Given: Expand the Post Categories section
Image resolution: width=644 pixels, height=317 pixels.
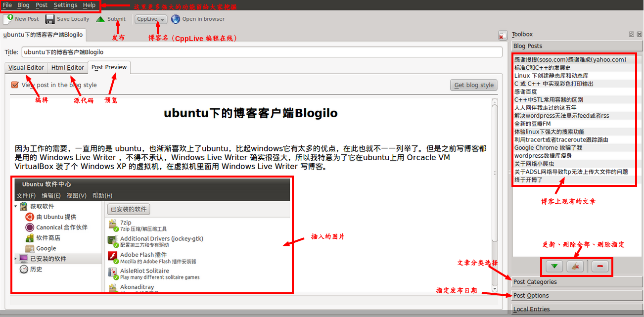Looking at the screenshot, I should click(x=577, y=282).
